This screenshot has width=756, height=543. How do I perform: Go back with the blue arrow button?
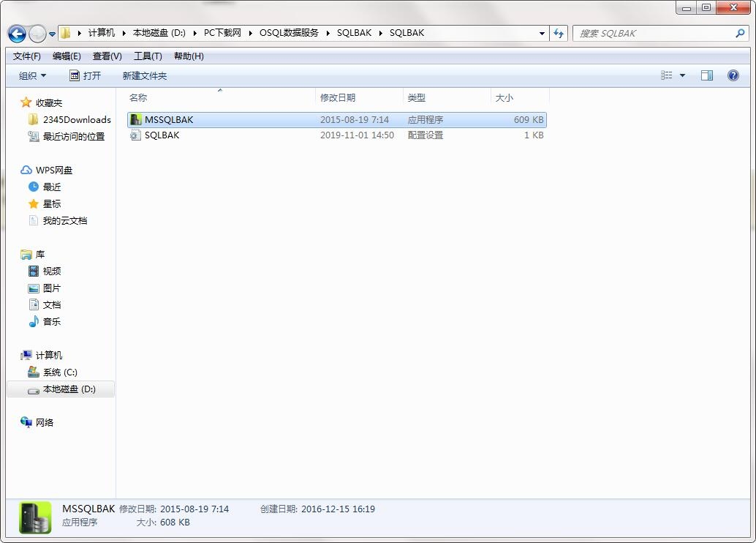click(18, 34)
